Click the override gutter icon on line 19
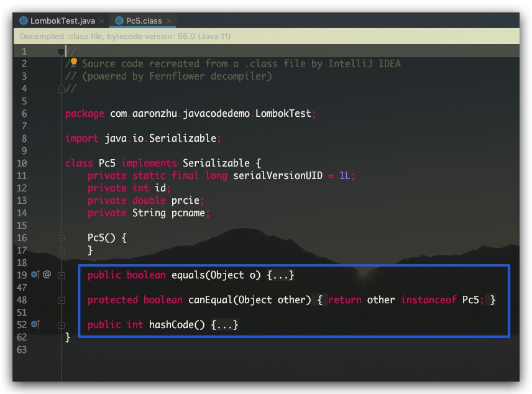 pyautogui.click(x=35, y=274)
